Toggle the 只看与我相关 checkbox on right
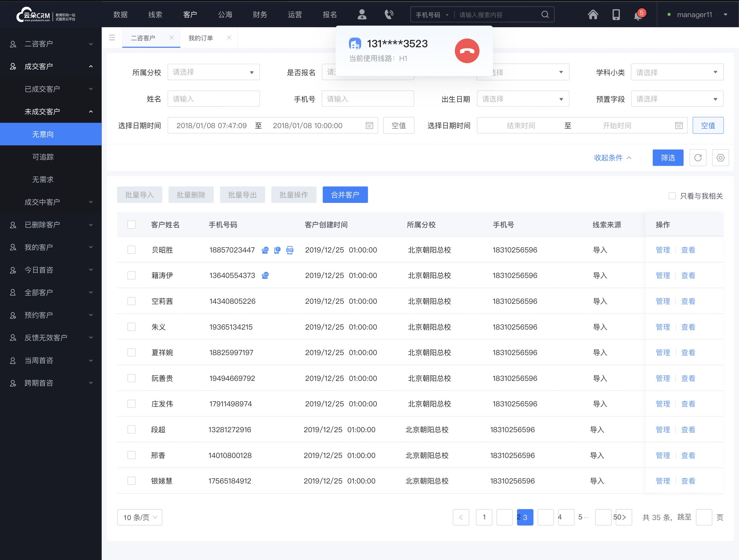This screenshot has width=739, height=560. [671, 195]
